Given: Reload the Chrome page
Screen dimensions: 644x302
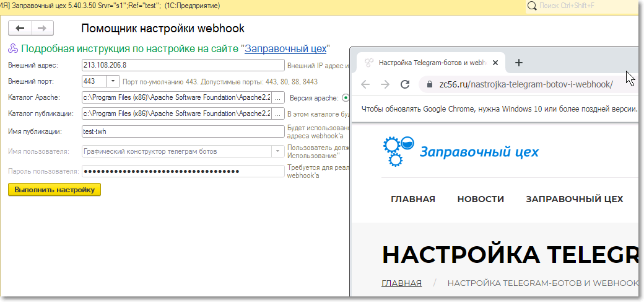Looking at the screenshot, I should [x=405, y=84].
